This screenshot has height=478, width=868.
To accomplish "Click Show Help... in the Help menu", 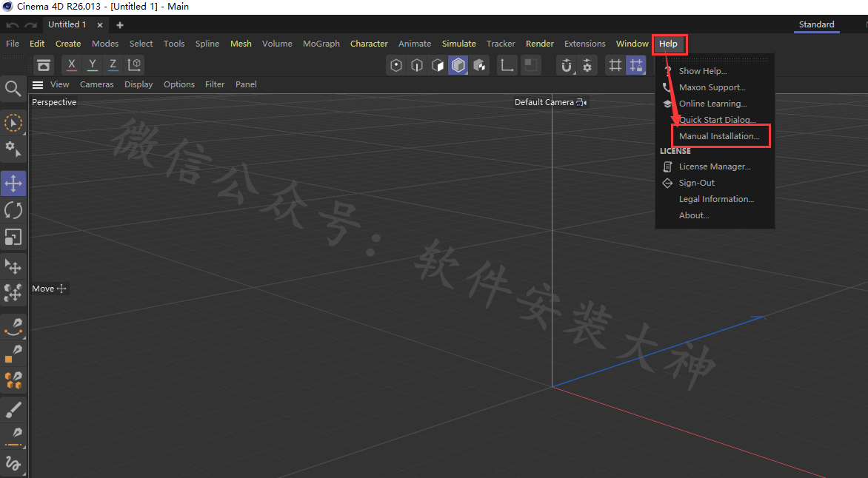I will click(703, 71).
